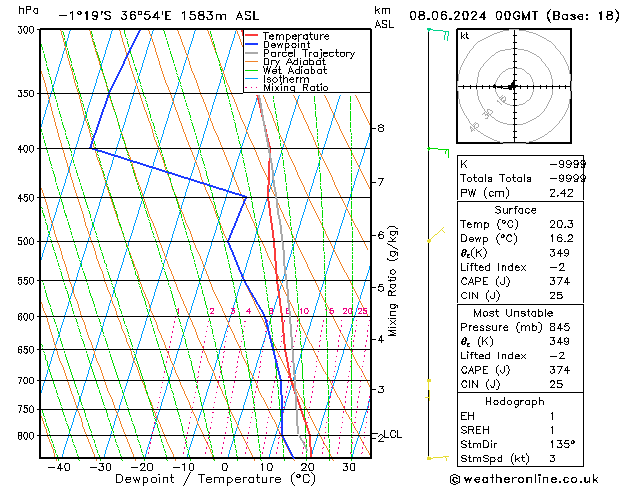Screen dimensions: 629x486
Task: Click the surface Temp value 20.3
Action: pyautogui.click(x=561, y=224)
